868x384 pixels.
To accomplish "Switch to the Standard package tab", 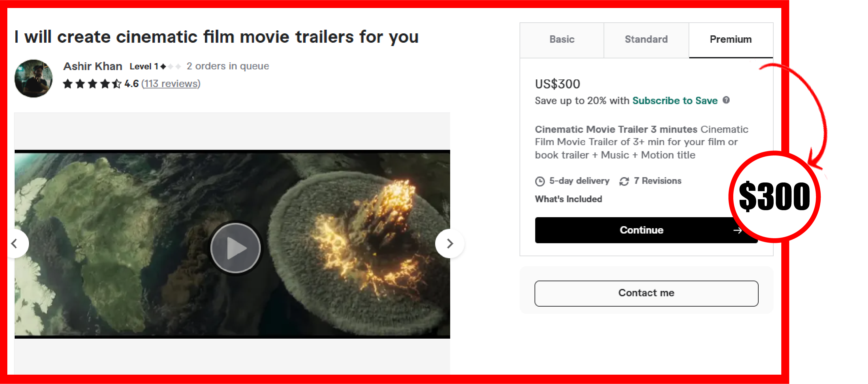I will tap(646, 40).
